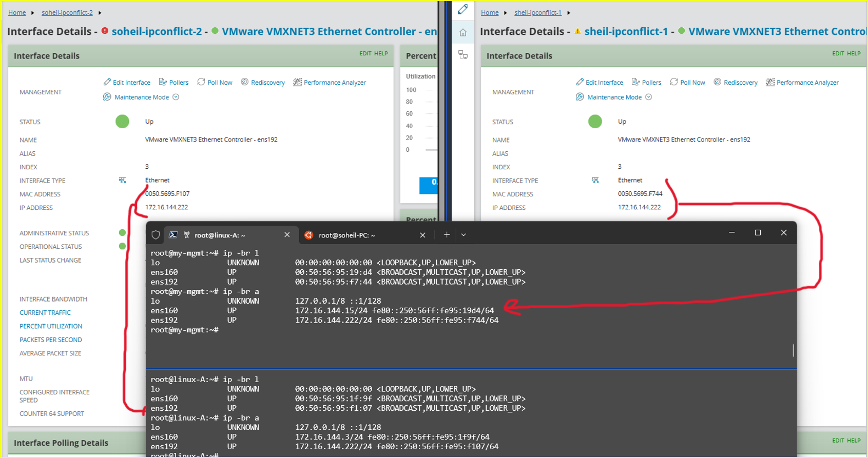Click the Rediscovery icon in right panel
Image resolution: width=868 pixels, height=458 pixels.
click(717, 82)
